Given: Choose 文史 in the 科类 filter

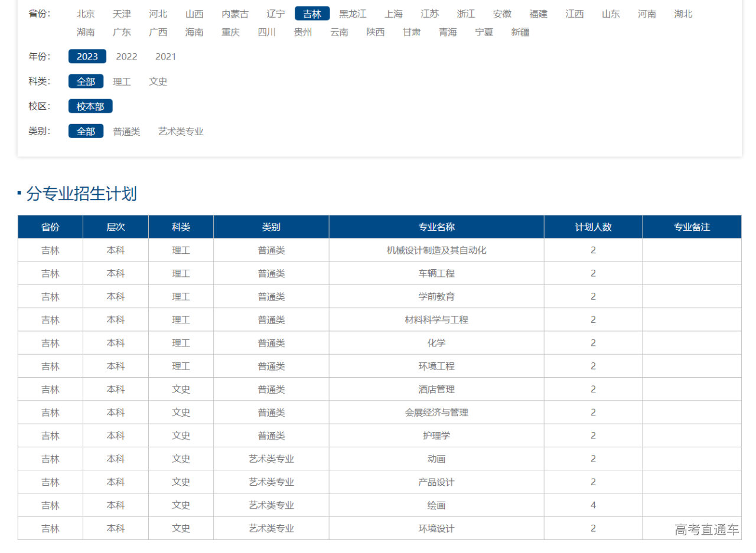Looking at the screenshot, I should [x=158, y=81].
